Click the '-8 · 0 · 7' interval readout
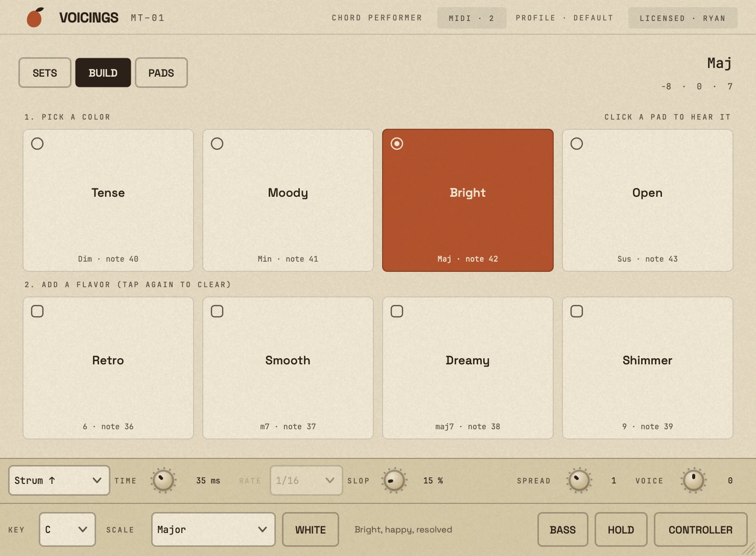This screenshot has height=556, width=756. click(697, 86)
